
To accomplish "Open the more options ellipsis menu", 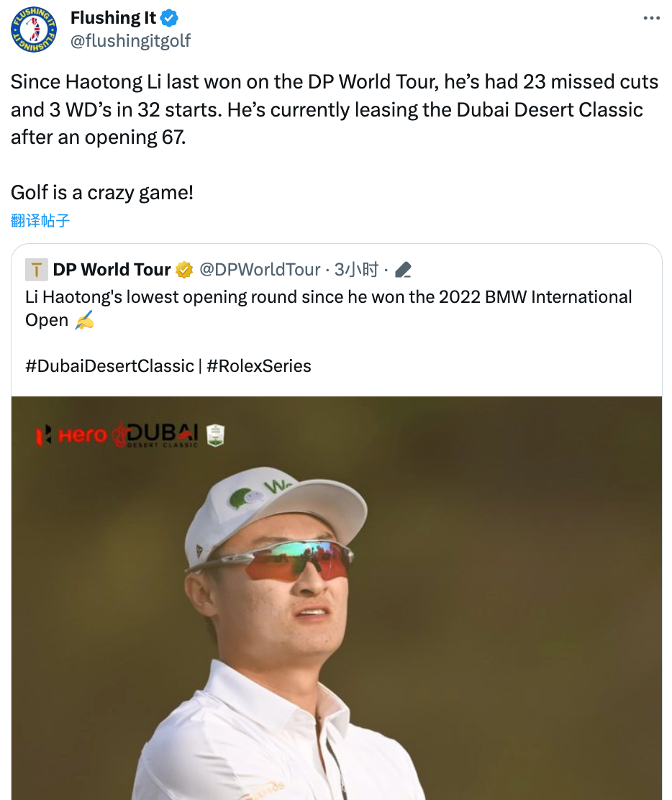I will click(x=651, y=19).
